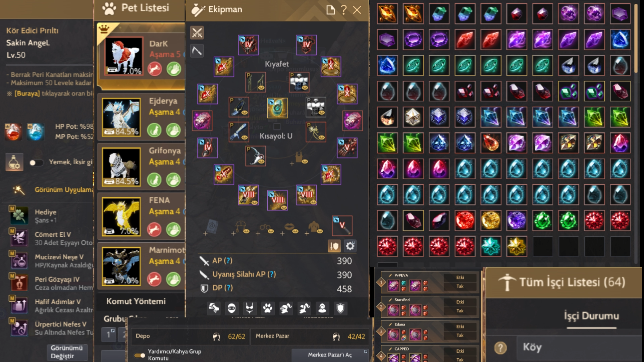Select the crossed swords icon in Ekipman
644x362 pixels.
tap(197, 33)
